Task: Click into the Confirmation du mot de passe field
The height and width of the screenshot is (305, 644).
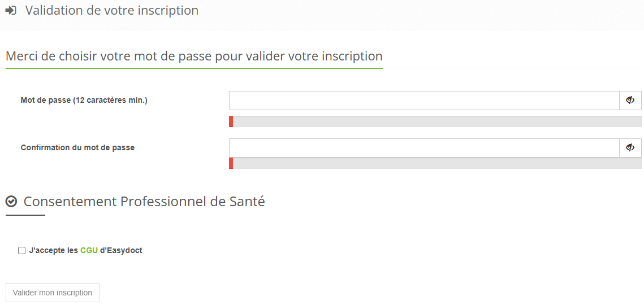Action: click(x=424, y=148)
